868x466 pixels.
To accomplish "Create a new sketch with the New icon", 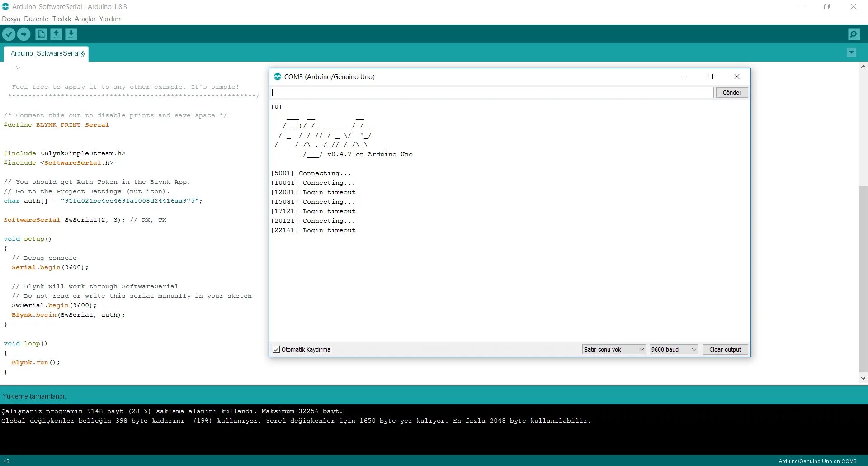I will coord(41,34).
